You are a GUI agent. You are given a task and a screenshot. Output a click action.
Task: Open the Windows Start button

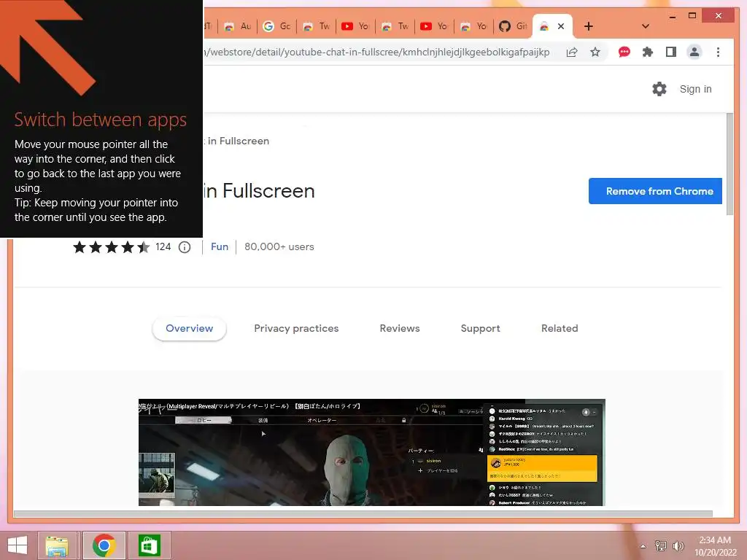pyautogui.click(x=18, y=545)
